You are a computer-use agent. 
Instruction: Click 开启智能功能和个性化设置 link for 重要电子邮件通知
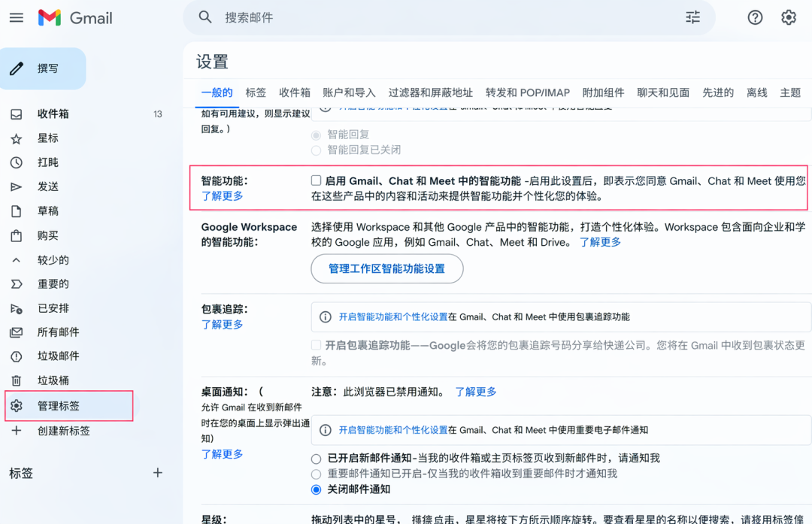coord(393,430)
